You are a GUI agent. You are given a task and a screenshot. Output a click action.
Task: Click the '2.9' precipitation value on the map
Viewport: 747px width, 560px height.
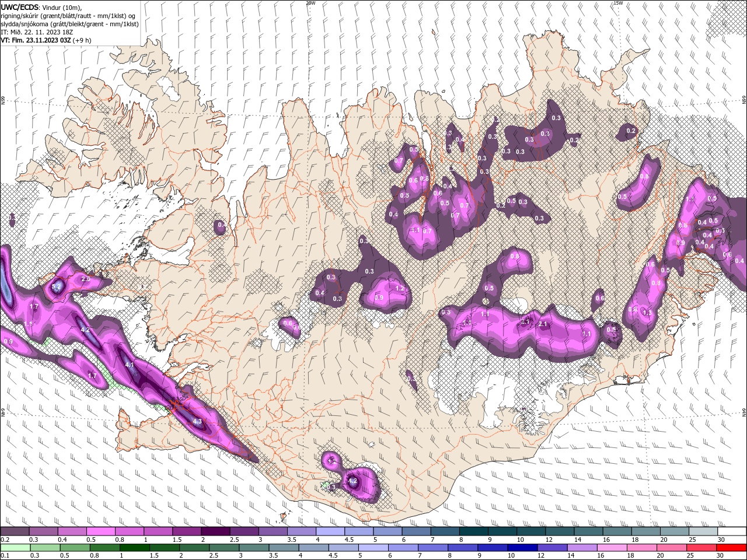click(85, 279)
